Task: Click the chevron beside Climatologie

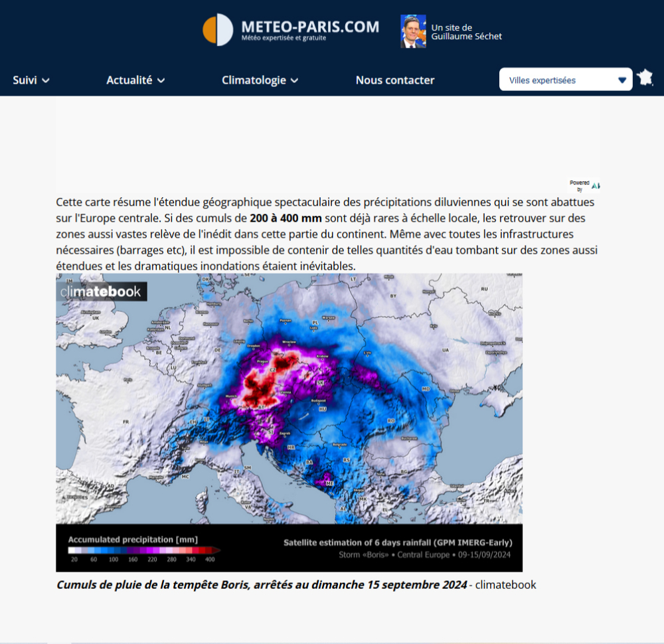Action: [x=295, y=81]
